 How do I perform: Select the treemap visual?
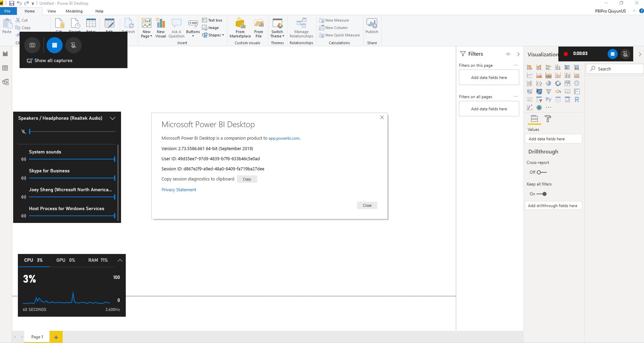567,83
